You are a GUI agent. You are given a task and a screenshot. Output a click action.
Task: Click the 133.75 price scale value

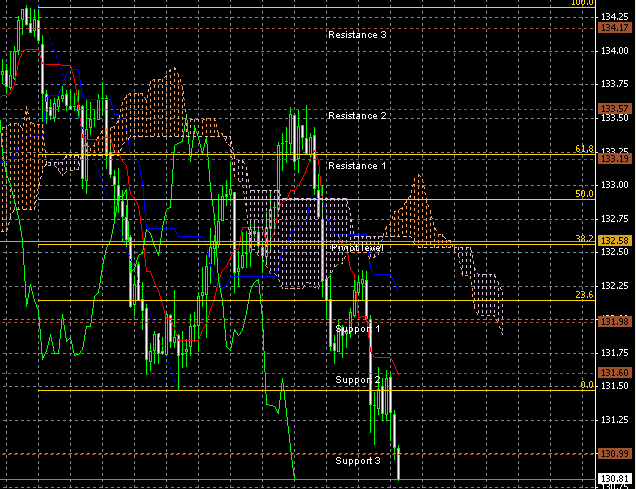click(x=615, y=84)
